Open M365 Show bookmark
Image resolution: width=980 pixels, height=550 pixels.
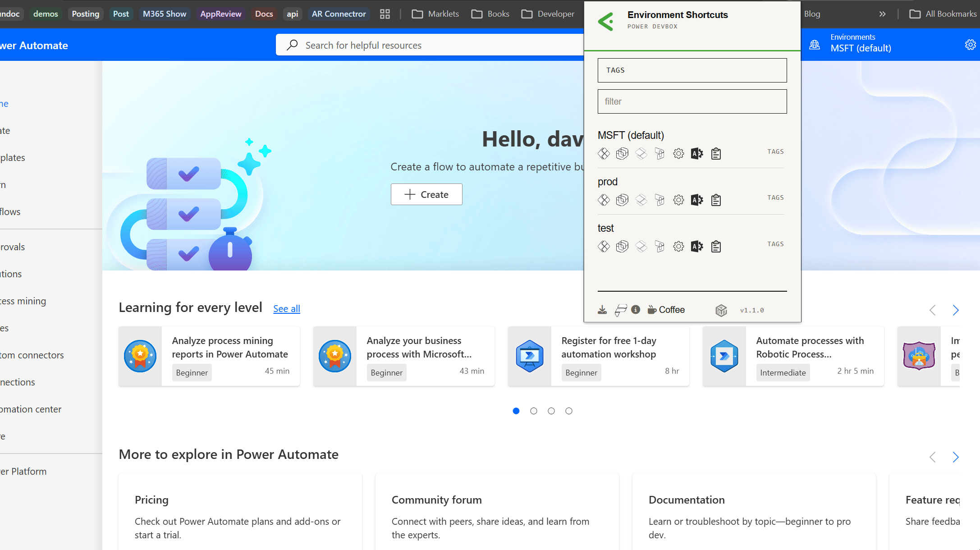[x=165, y=14]
